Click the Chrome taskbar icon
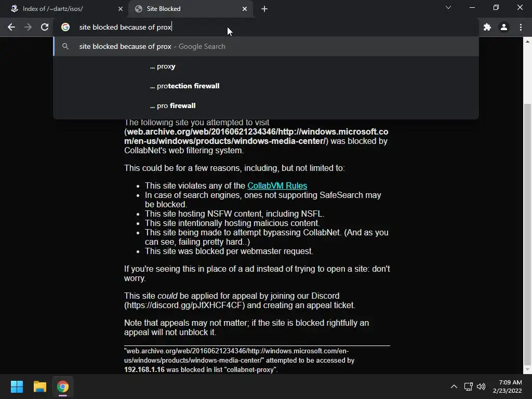This screenshot has height=399, width=532. [x=63, y=387]
